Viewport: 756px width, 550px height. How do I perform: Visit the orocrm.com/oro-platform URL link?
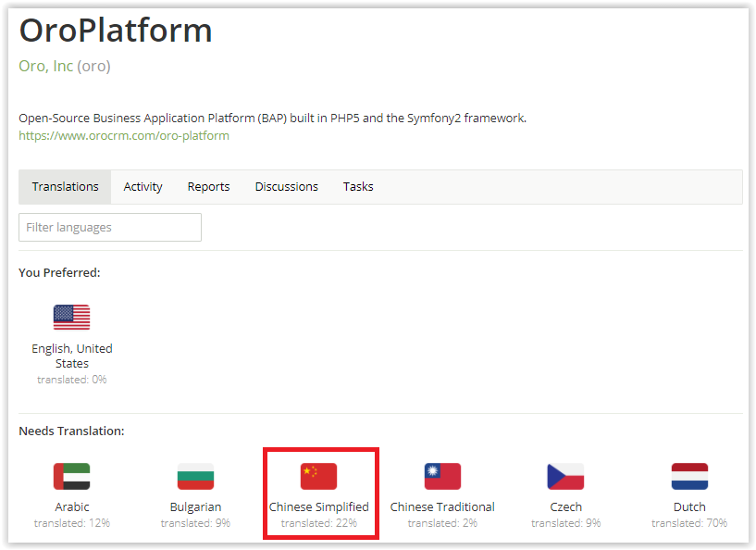click(124, 135)
